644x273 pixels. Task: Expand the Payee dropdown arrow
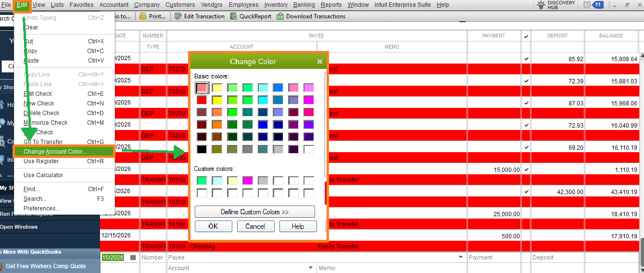point(462,258)
